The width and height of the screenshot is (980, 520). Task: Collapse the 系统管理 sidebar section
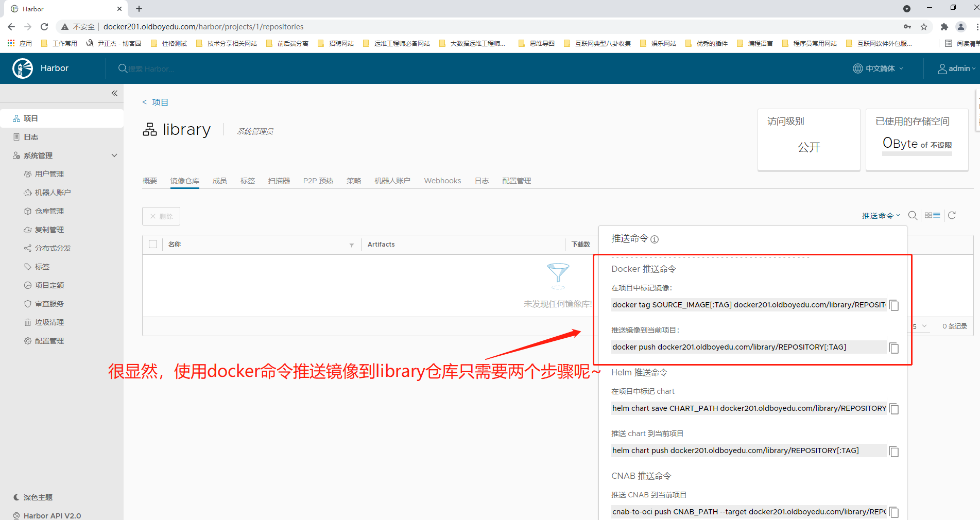tap(114, 155)
